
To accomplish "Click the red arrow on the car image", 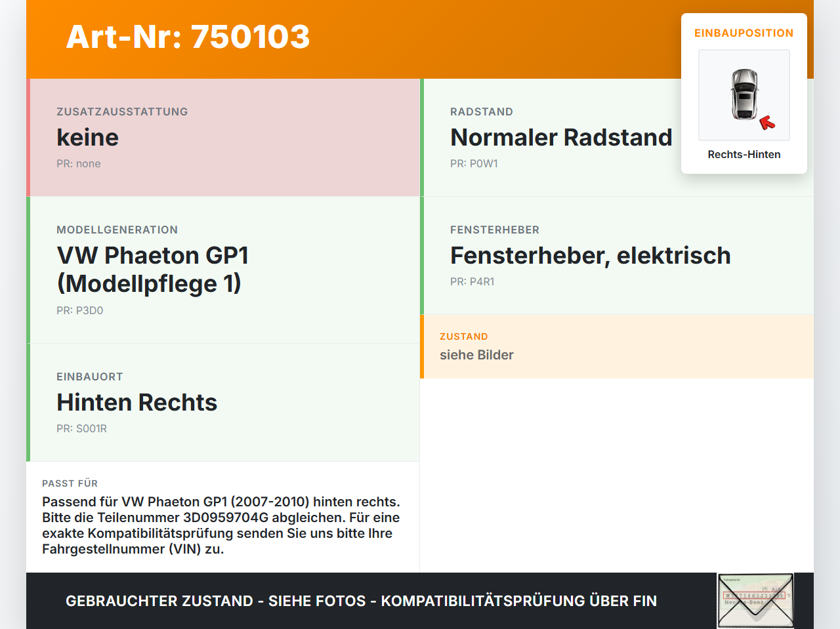I will [767, 123].
